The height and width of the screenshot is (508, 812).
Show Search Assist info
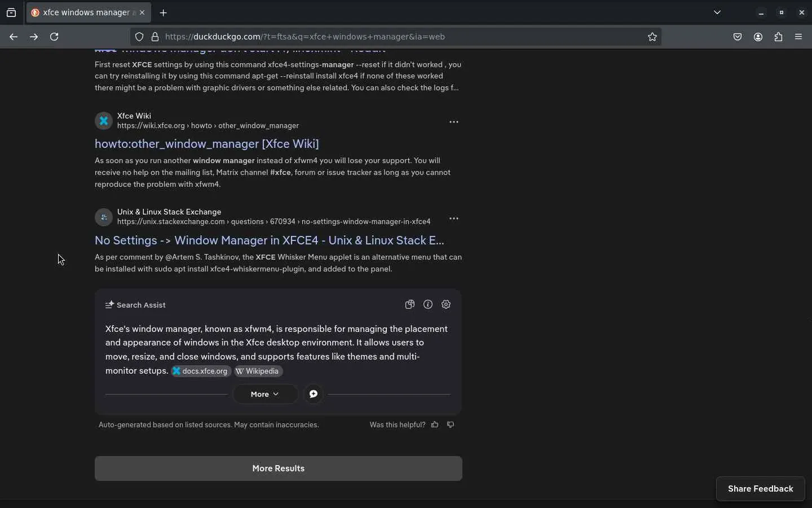[428, 305]
